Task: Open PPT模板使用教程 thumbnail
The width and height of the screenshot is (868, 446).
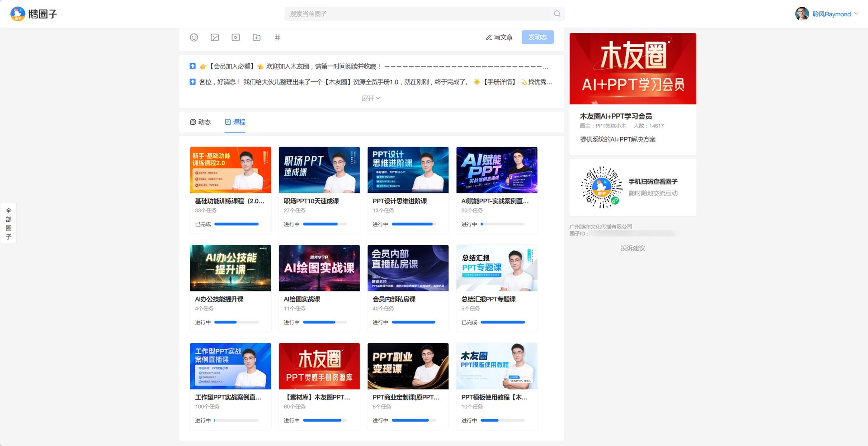Action: pyautogui.click(x=497, y=366)
